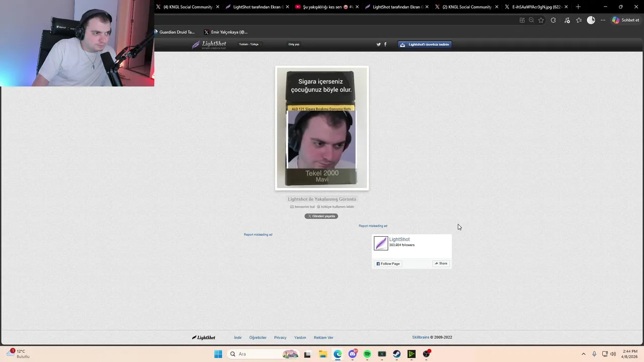644x362 pixels.
Task: Click the zoom magnifier icon in address bar
Action: [531, 20]
